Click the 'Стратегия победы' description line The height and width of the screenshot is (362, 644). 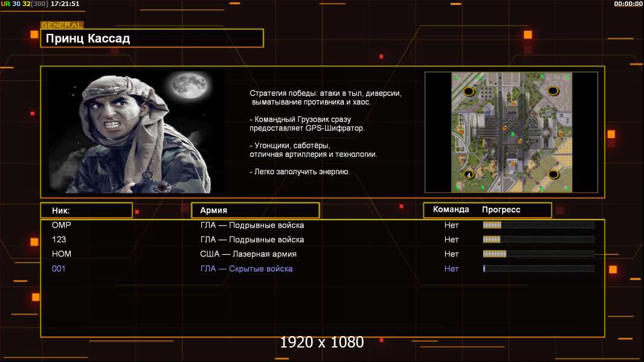tap(326, 93)
